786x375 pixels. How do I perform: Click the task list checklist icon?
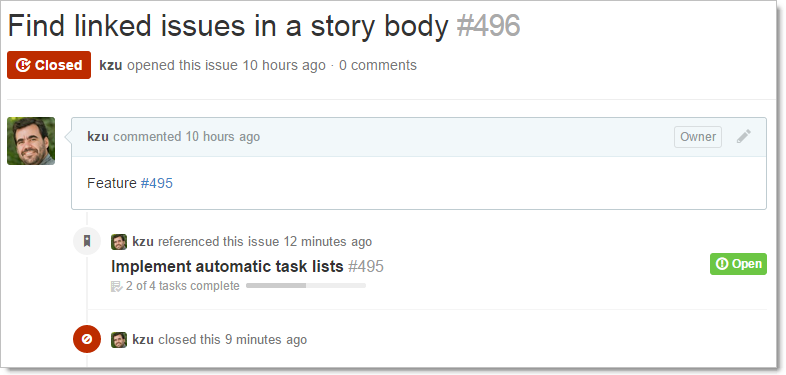(x=116, y=286)
